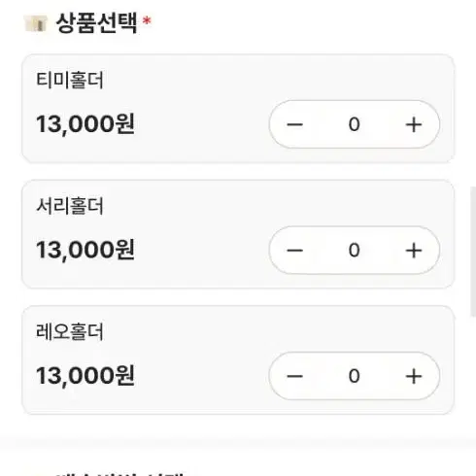The image size is (476, 476).
Task: Click the 상품선택 section heading
Action: [96, 23]
